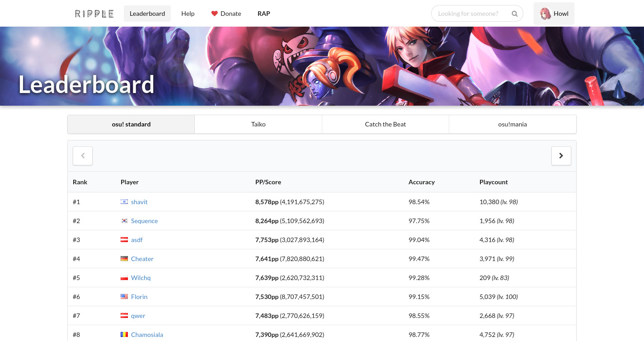Click the search magnifier icon
This screenshot has height=341, width=644.
(515, 14)
